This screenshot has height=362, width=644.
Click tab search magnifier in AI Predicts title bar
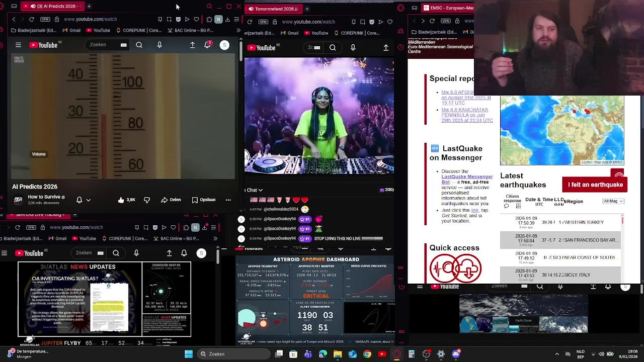209,6
